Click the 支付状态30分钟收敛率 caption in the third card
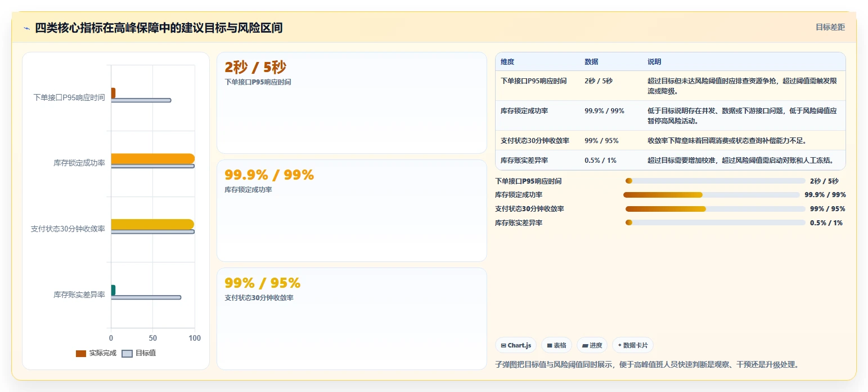The height and width of the screenshot is (392, 868). tap(259, 297)
